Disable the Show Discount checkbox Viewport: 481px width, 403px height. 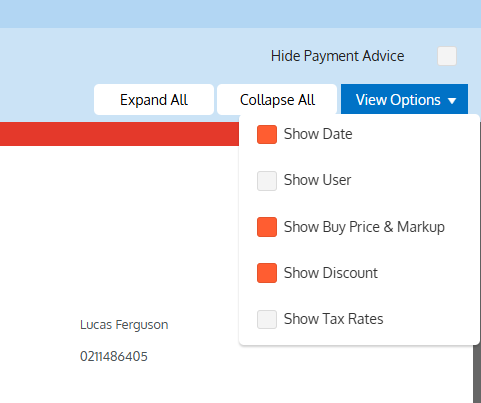[267, 273]
